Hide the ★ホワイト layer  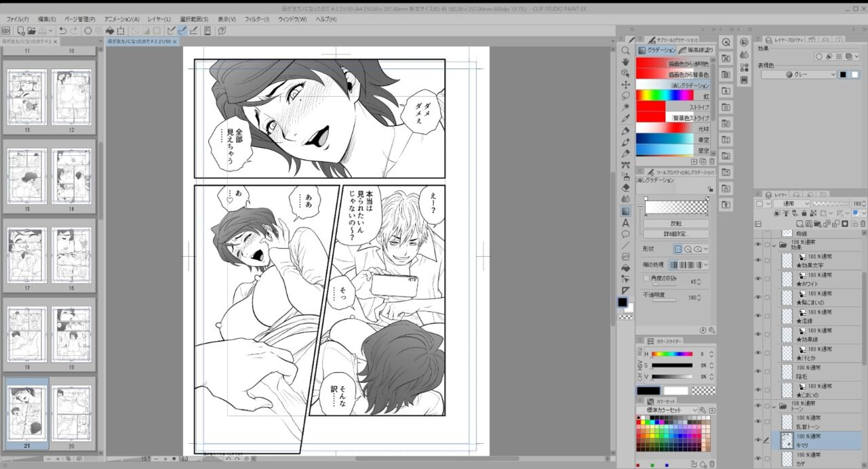758,279
